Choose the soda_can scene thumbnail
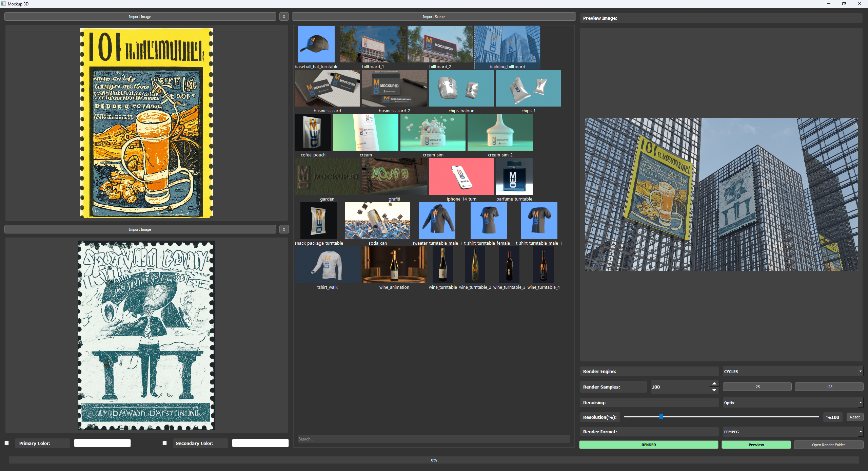This screenshot has height=471, width=868. [377, 221]
